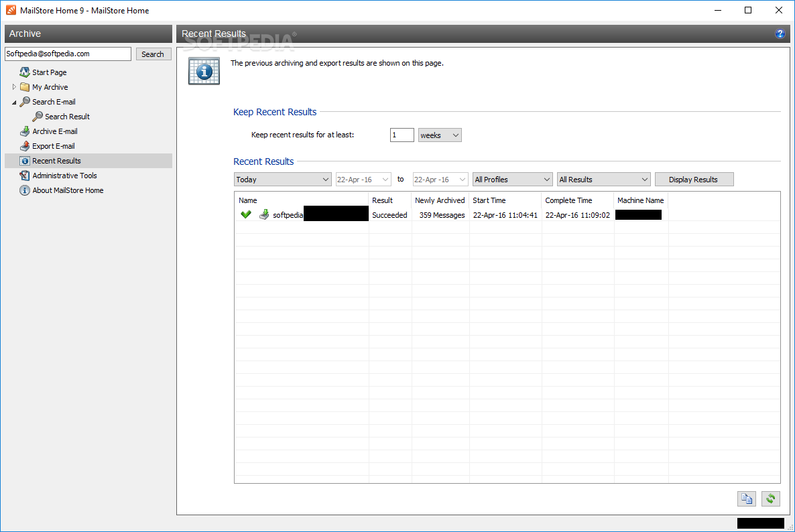Select My Archive in the sidebar
This screenshot has width=795, height=532.
[50, 87]
